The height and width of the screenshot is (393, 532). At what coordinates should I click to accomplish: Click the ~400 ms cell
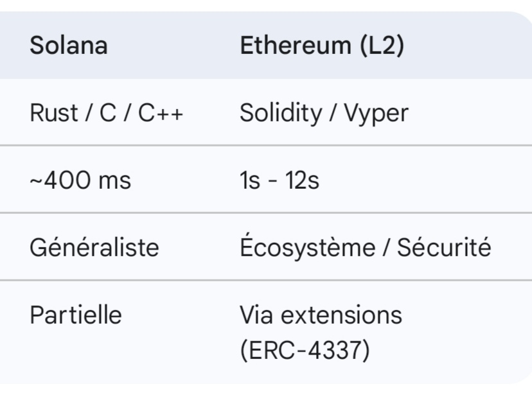tap(80, 180)
